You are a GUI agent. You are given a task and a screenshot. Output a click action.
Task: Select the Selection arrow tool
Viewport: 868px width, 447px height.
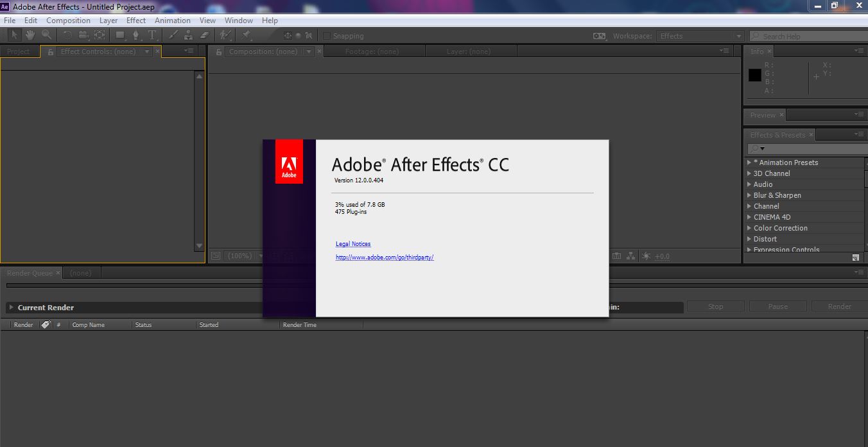(x=15, y=35)
